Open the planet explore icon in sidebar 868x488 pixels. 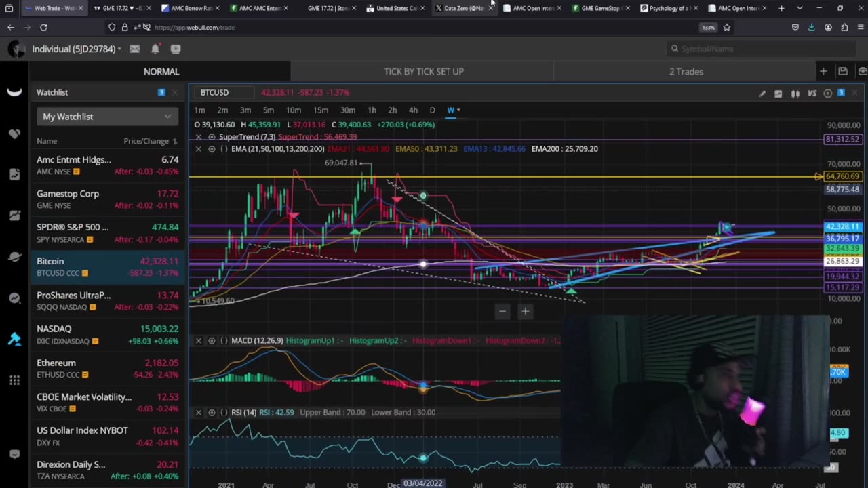click(x=14, y=257)
